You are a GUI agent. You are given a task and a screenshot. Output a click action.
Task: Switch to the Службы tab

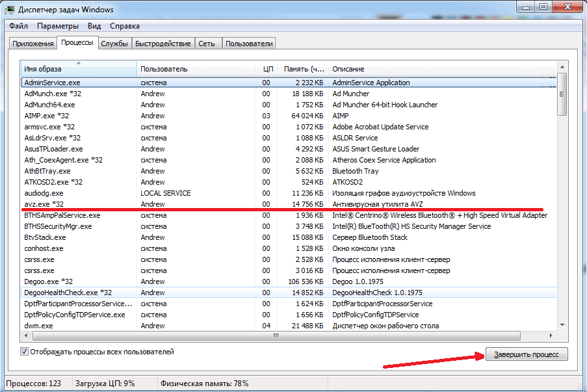[x=114, y=44]
